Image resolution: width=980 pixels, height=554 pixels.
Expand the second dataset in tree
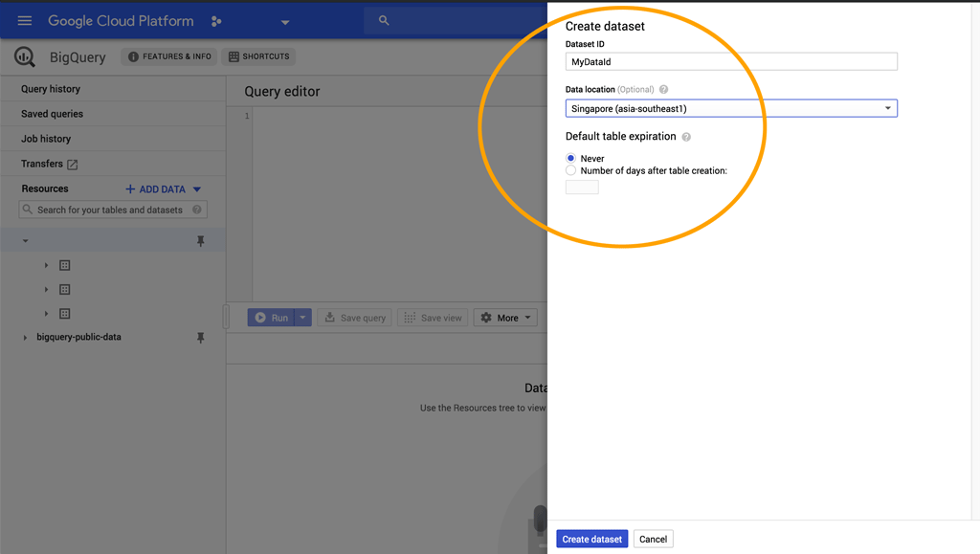(x=46, y=289)
